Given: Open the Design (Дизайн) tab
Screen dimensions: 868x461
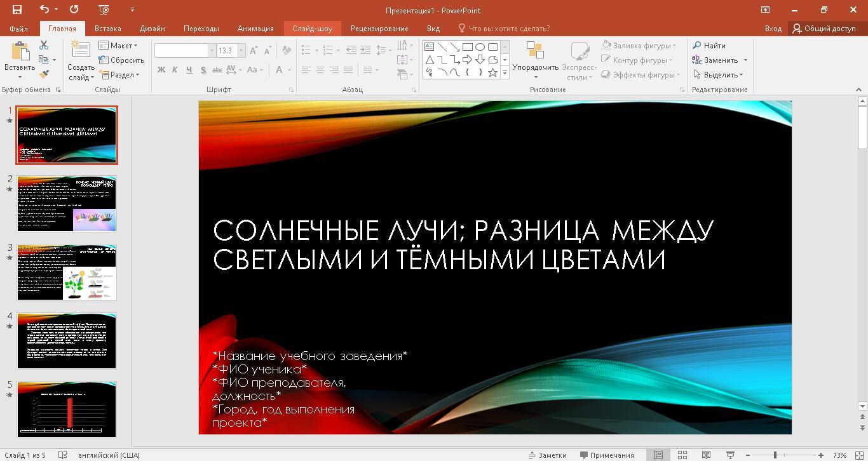Looking at the screenshot, I should tap(152, 29).
